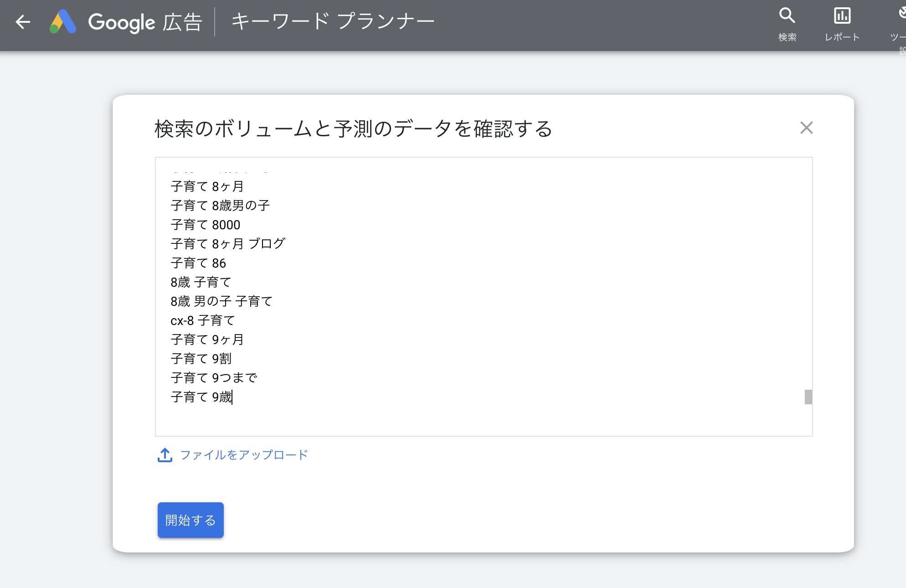Click the Google Ads logo

click(x=63, y=22)
